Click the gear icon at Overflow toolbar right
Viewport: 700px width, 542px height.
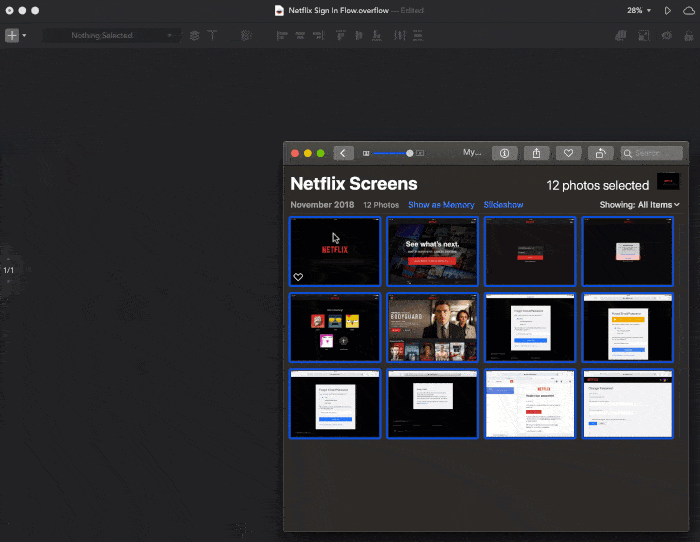667,35
